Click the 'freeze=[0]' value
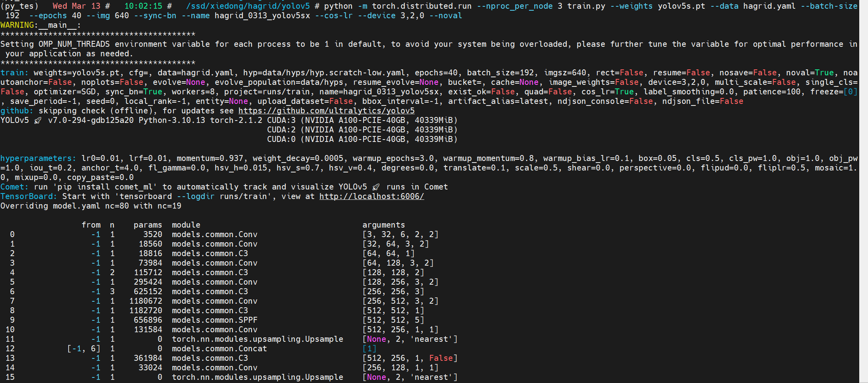Viewport: 868px width, 383px height. [x=833, y=92]
